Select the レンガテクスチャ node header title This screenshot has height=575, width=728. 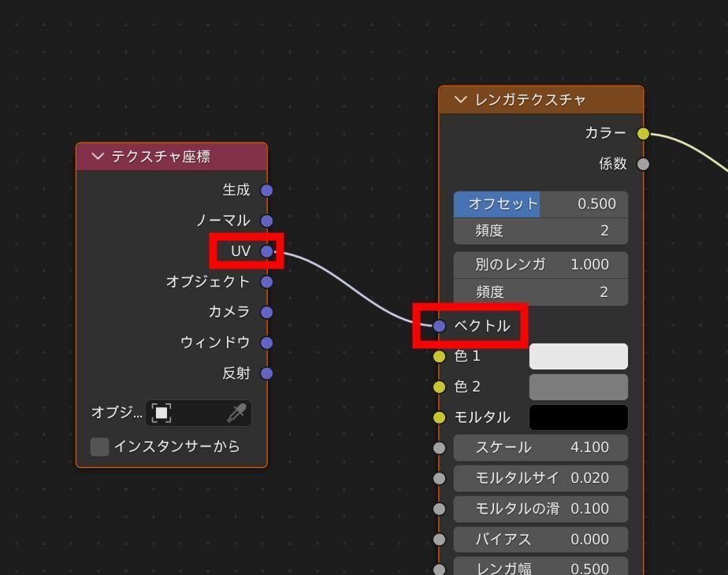coord(529,100)
